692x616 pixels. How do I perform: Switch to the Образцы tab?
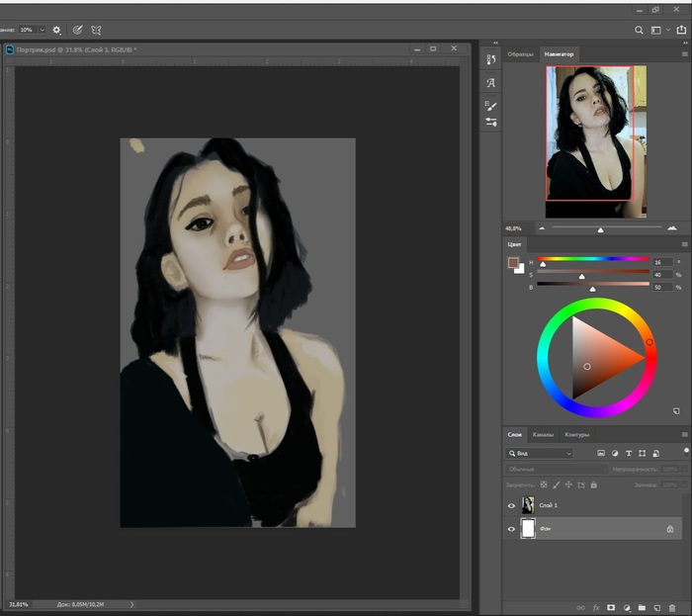click(520, 53)
